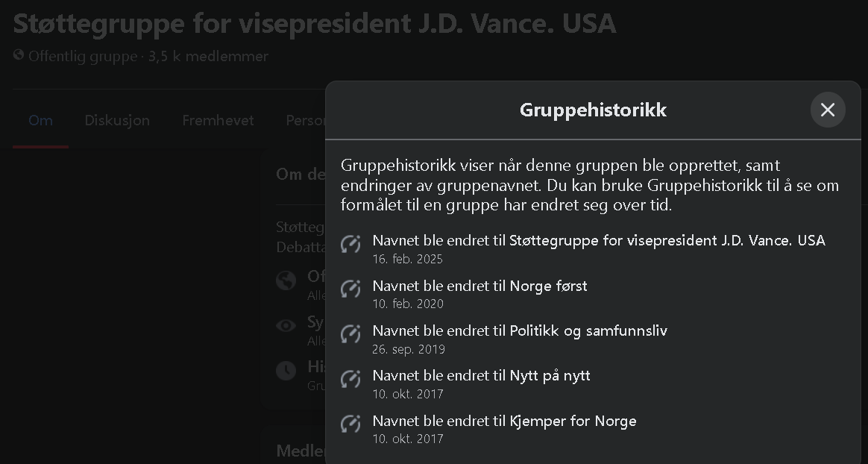Click the date 16. feb. 2025
868x464 pixels.
pyautogui.click(x=408, y=259)
